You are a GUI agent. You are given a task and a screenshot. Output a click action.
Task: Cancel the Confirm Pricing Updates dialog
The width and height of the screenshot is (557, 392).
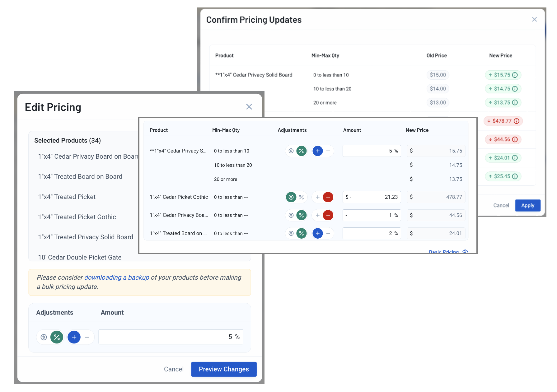click(x=501, y=206)
